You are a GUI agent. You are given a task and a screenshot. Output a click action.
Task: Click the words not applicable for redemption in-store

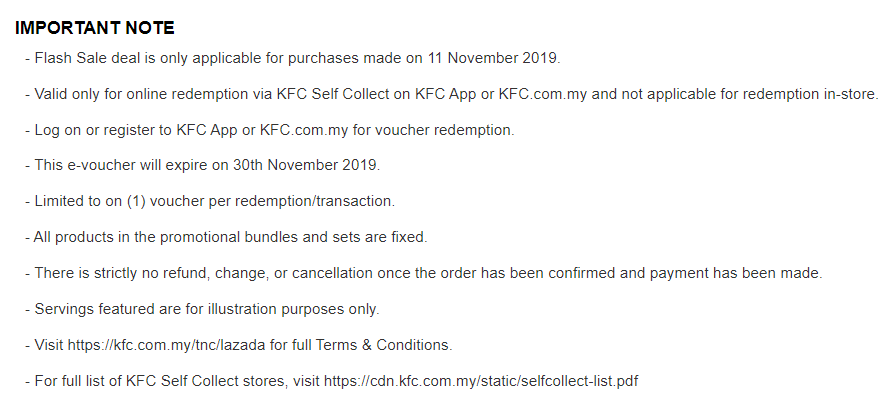pyautogui.click(x=753, y=94)
